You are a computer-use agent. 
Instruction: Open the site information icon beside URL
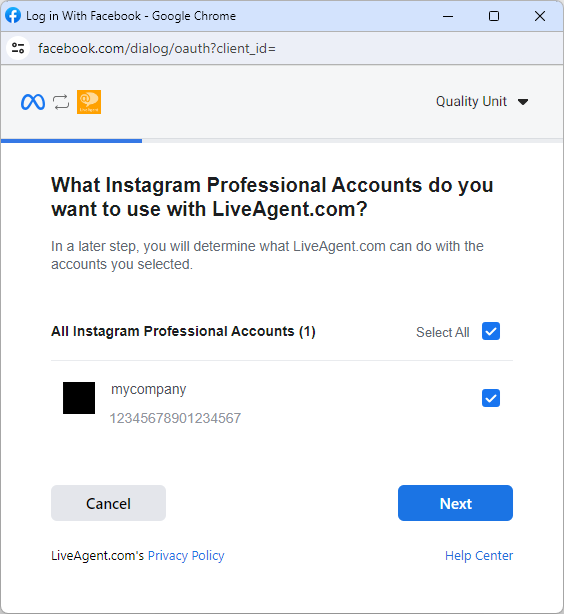(x=18, y=48)
